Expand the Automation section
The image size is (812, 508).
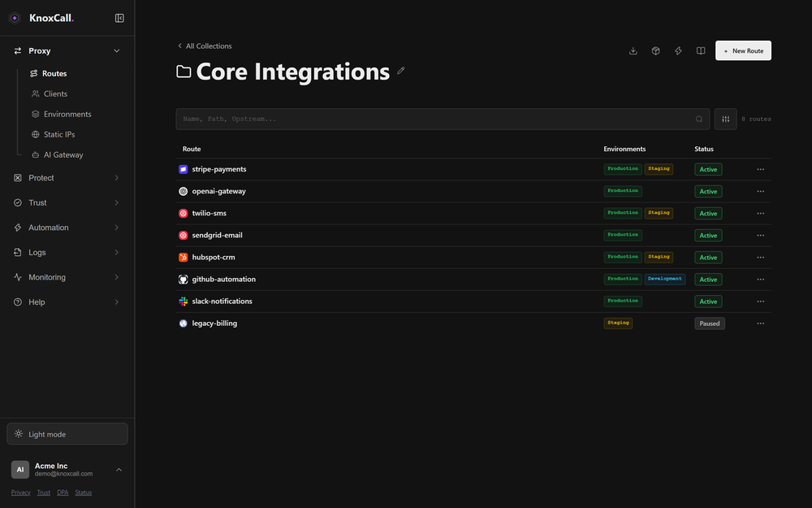67,228
